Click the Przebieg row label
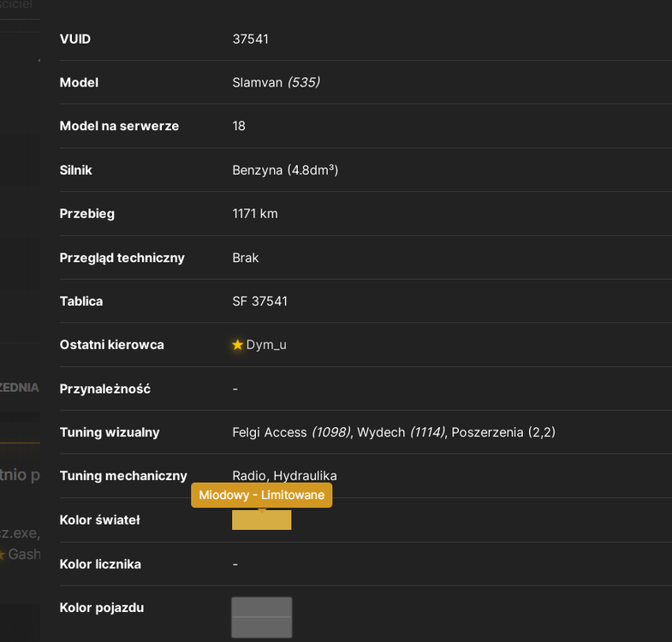Viewport: 672px width, 642px height. point(87,213)
